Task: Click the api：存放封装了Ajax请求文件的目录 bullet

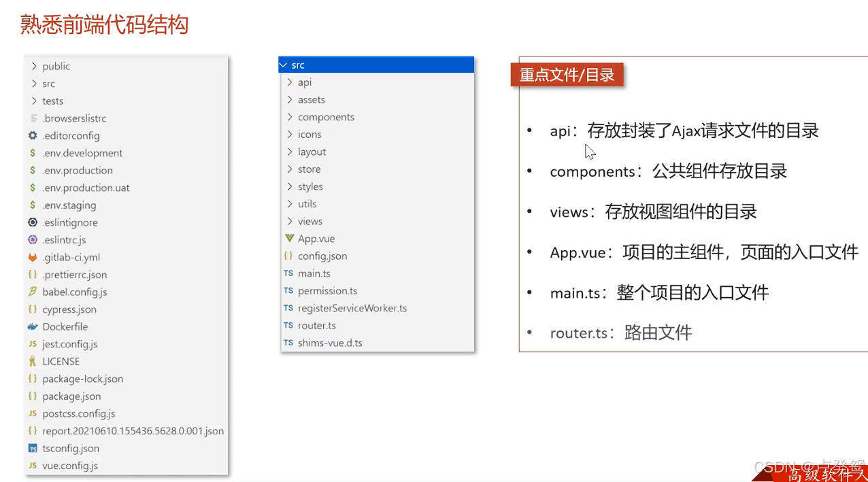Action: [684, 131]
